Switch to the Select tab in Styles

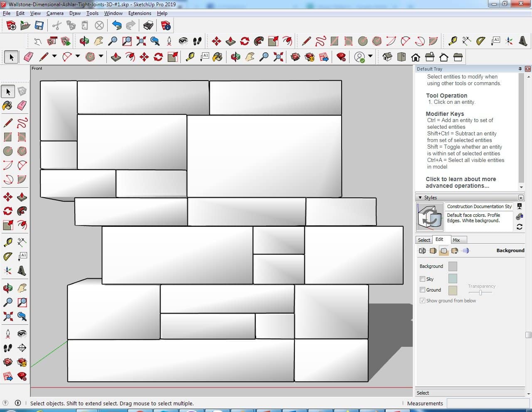424,240
